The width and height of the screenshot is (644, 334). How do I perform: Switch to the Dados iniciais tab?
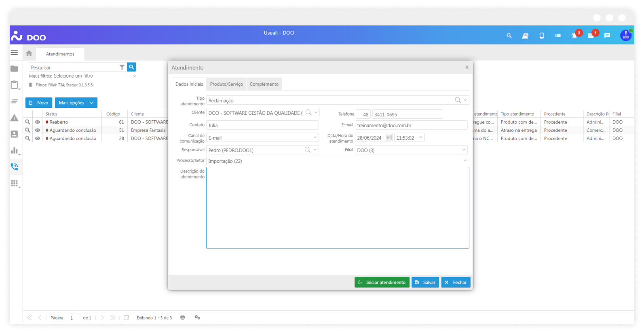tap(189, 84)
